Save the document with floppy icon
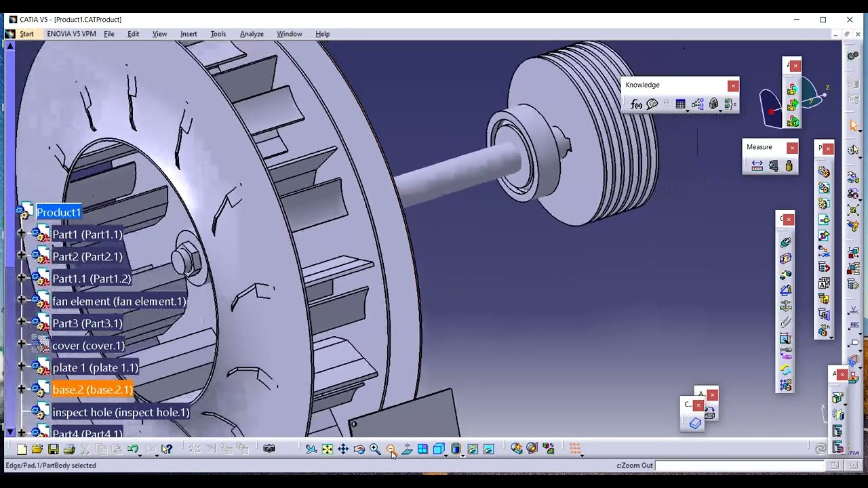868x488 pixels. click(53, 449)
